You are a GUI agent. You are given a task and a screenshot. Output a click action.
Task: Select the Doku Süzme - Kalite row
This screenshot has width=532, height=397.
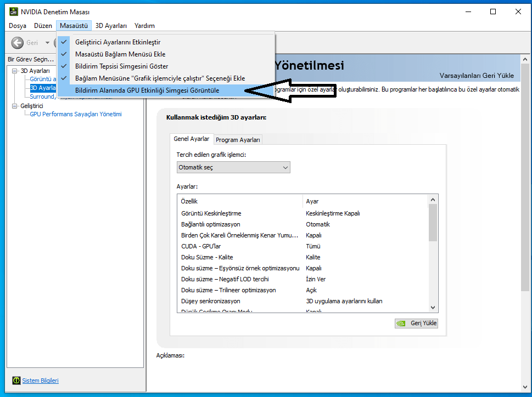coord(303,257)
